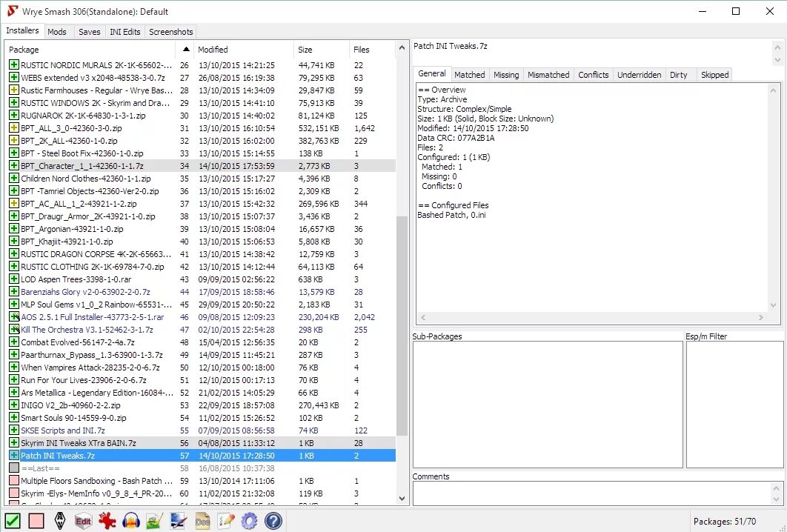Click the package list vertical scrollbar thumb
This screenshot has width=787, height=532.
[402, 326]
